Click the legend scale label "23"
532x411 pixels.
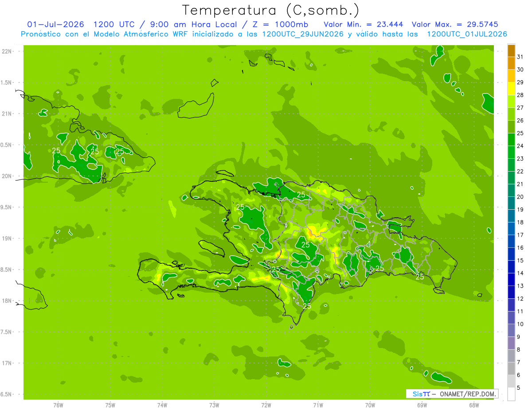[x=520, y=159]
